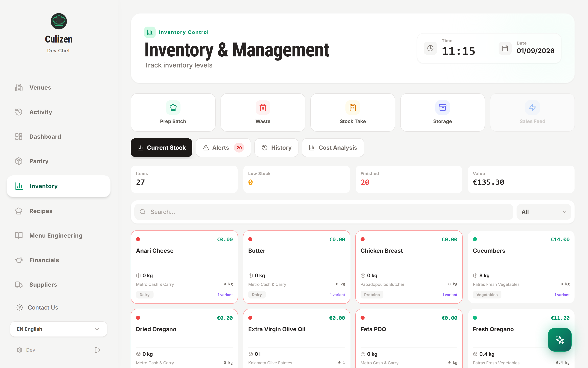Image resolution: width=588 pixels, height=368 pixels.
Task: Open the Prep Batch card
Action: pos(173,112)
